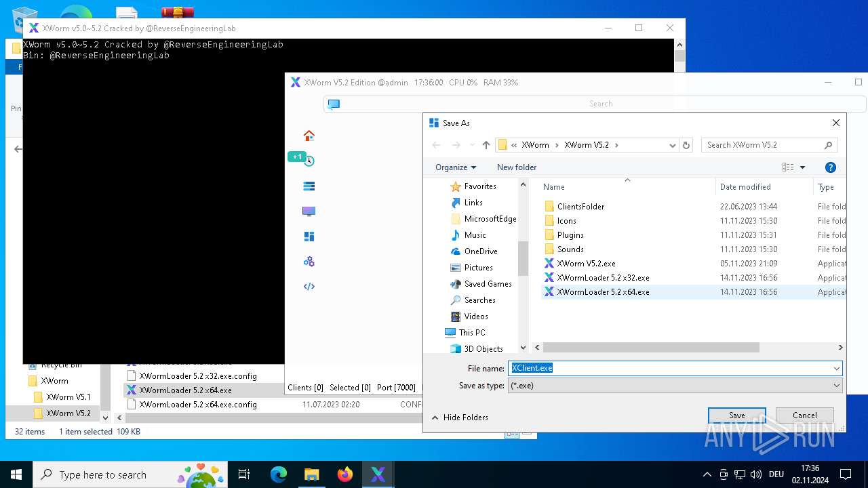Click the XWorm V5.2 breadcrumb segment

[587, 145]
